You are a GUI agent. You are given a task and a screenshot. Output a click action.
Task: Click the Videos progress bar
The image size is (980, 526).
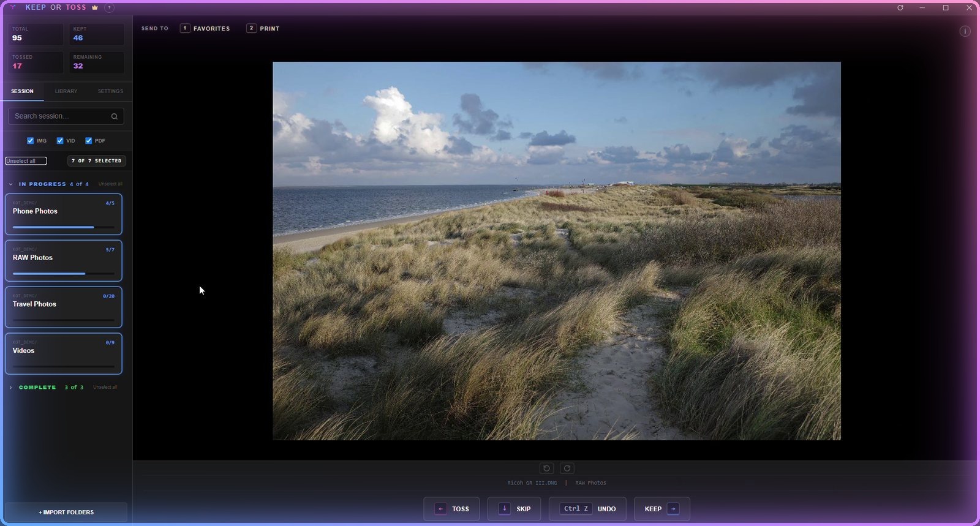tap(64, 367)
